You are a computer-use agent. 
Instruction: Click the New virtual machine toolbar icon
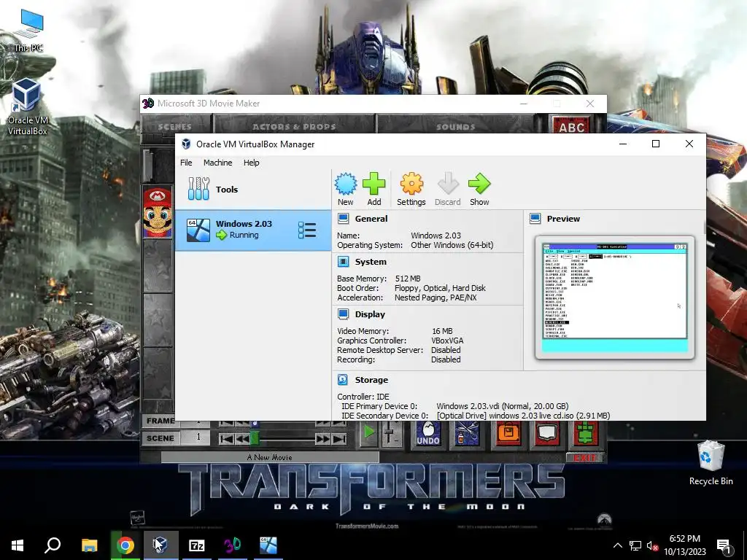tap(345, 189)
